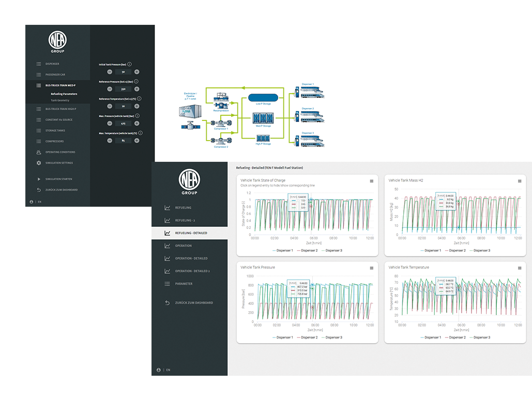Click the chart icon next to Operation

tap(167, 245)
